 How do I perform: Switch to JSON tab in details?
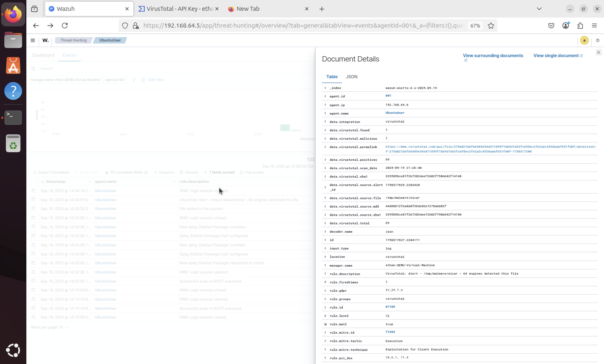351,77
